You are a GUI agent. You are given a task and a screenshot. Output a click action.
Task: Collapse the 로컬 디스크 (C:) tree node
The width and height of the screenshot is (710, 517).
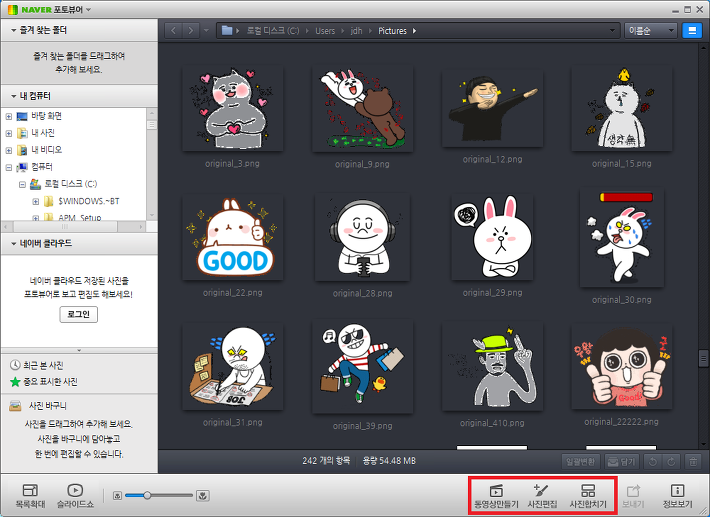click(22, 184)
